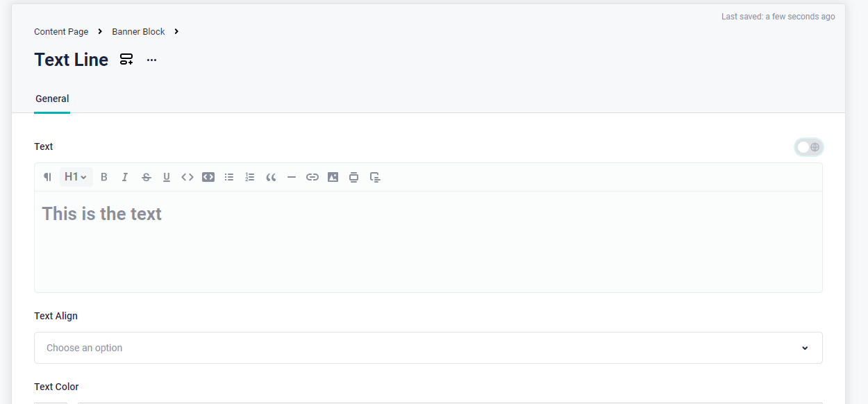
Task: Insert a blockquote
Action: 271,177
